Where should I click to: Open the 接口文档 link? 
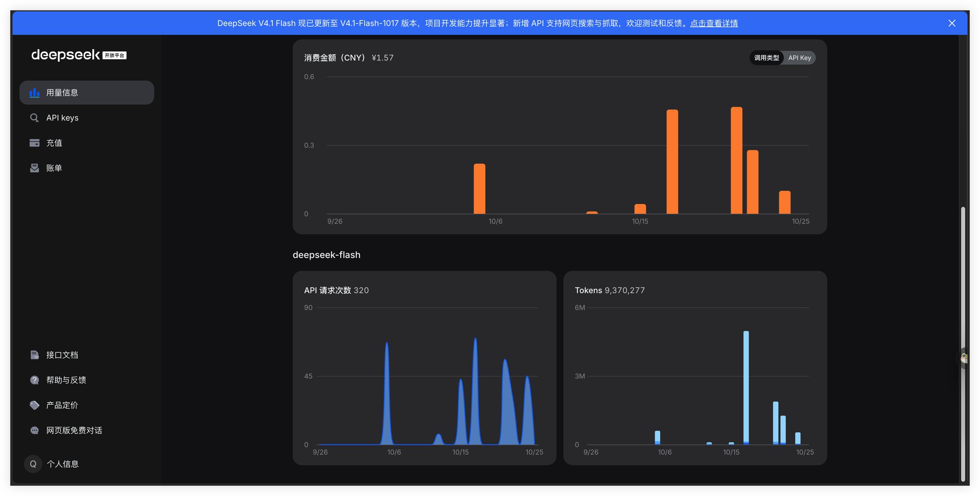(x=87, y=355)
